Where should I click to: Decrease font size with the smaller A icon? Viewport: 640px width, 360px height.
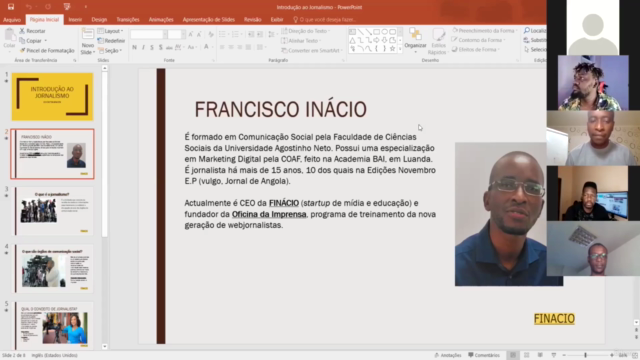point(199,35)
